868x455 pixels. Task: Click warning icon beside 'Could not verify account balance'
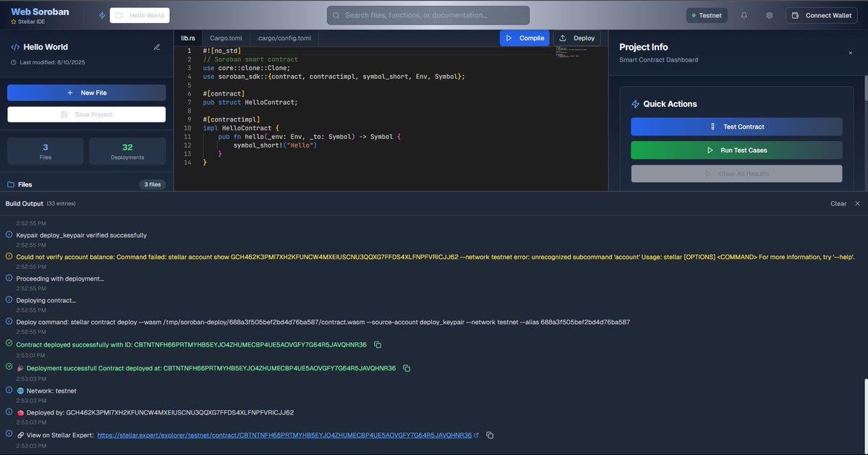pyautogui.click(x=9, y=256)
